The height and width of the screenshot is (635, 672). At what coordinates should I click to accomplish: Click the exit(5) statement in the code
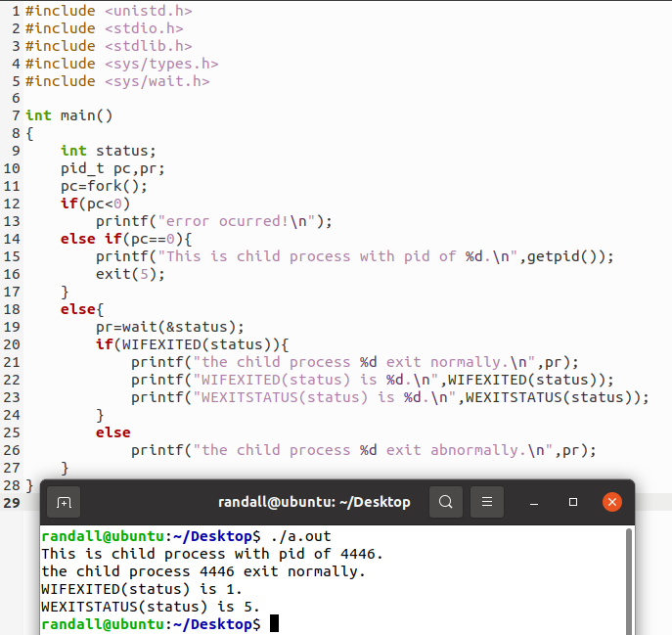coord(130,274)
